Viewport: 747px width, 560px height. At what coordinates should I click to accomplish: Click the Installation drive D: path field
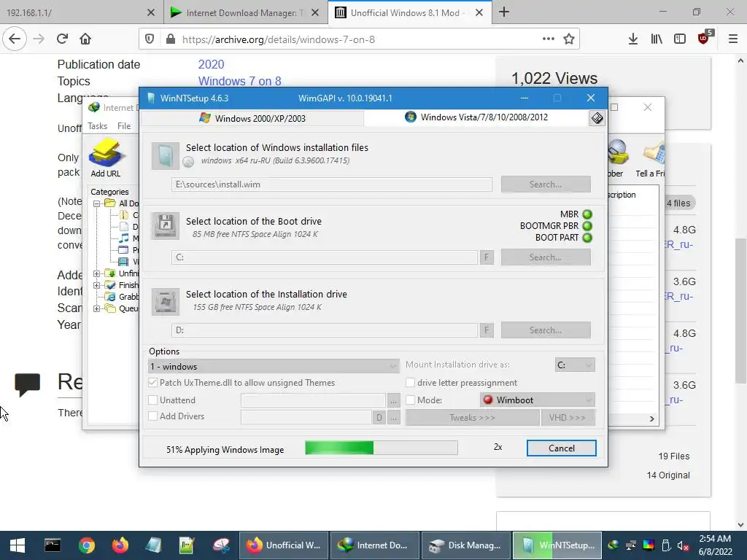point(325,330)
